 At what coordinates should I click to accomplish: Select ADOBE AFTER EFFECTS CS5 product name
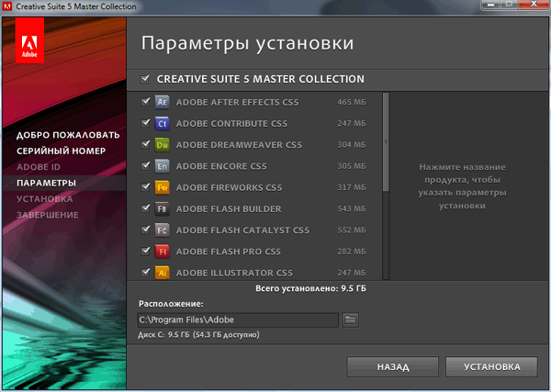[237, 102]
